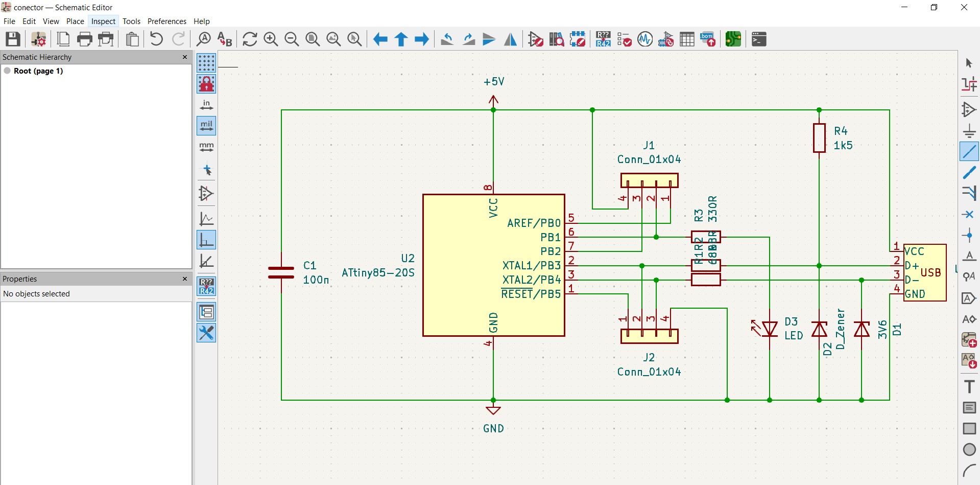Zoom to fit the page
This screenshot has width=980, height=485.
[313, 39]
